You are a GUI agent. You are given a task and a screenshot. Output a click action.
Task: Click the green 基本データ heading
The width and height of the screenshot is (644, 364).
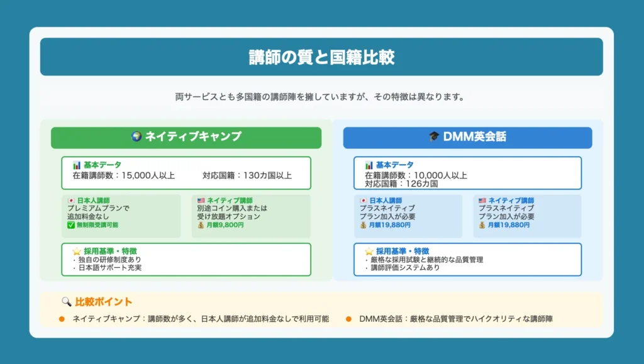[103, 165]
